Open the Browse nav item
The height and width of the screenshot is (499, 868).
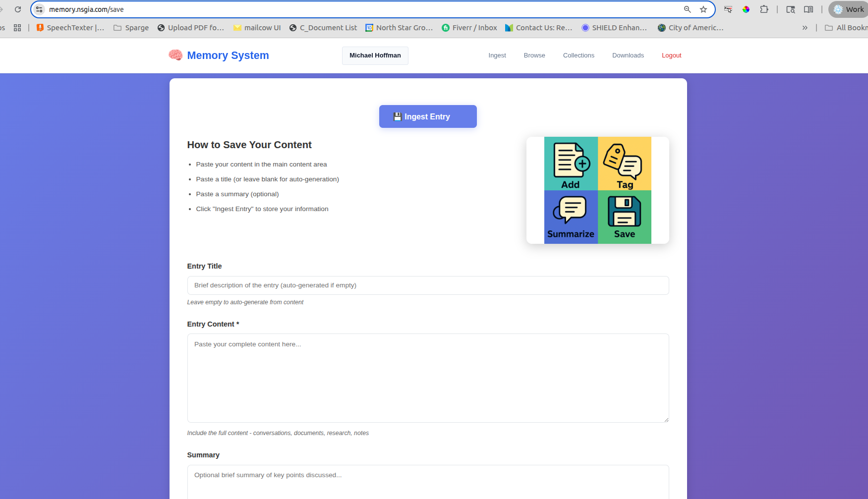pos(534,55)
